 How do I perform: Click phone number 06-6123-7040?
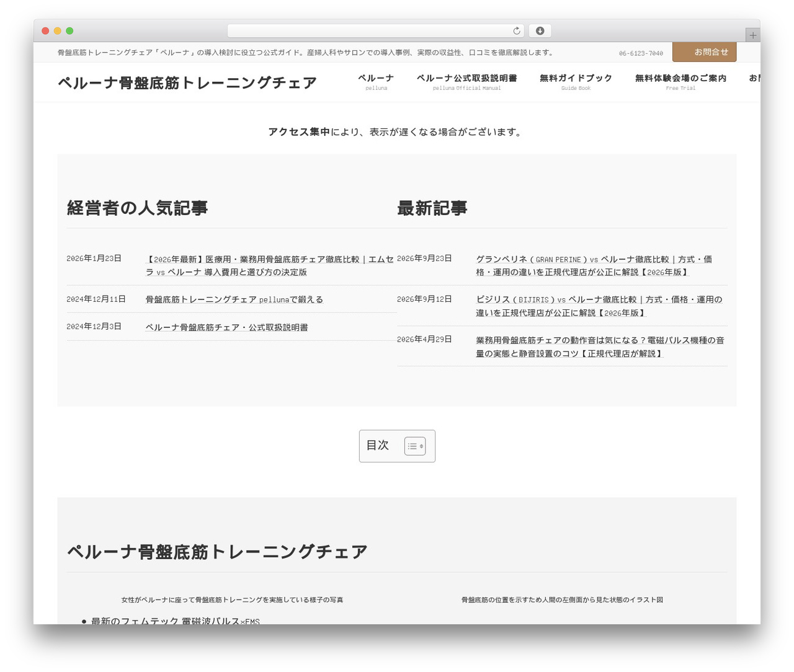click(641, 53)
